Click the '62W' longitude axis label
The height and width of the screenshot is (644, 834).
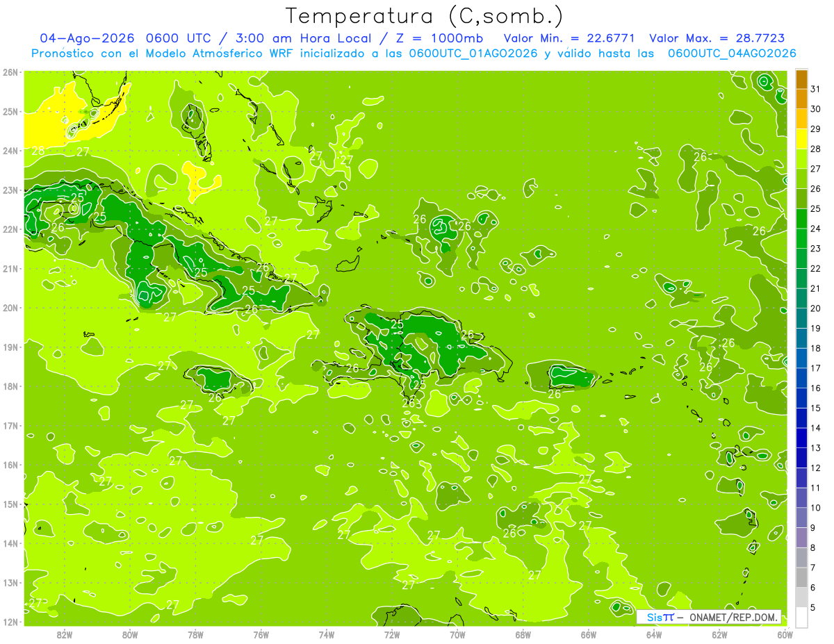click(x=719, y=634)
